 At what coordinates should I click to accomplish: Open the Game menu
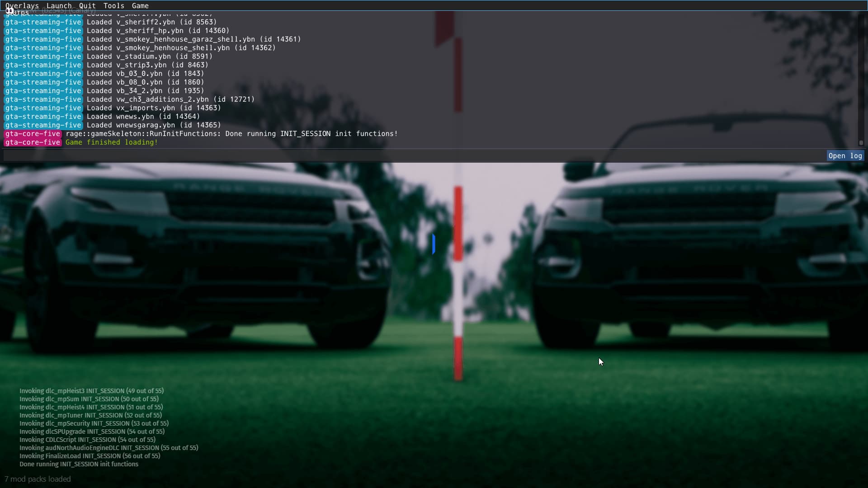coord(140,5)
